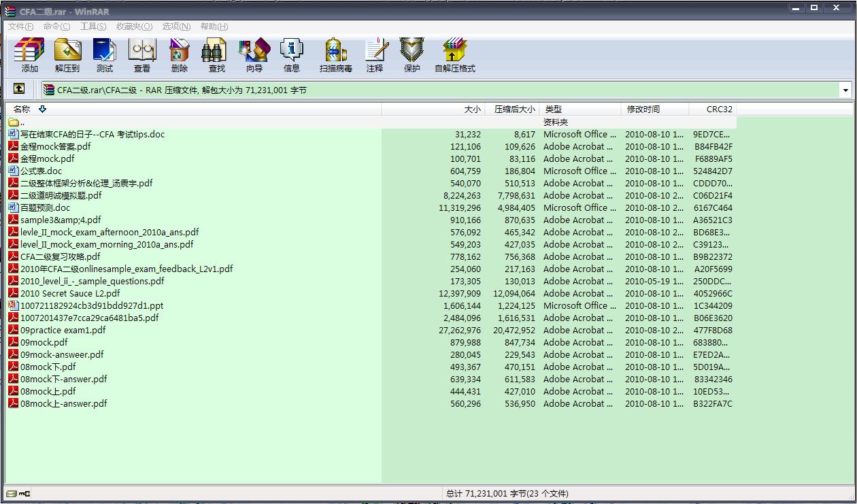Open the 文件(F) menu
Image resolution: width=857 pixels, height=504 pixels.
(21, 27)
